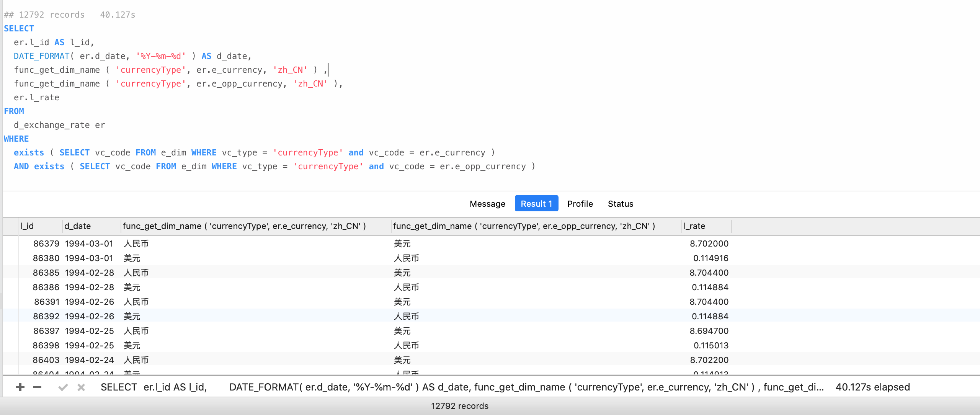This screenshot has height=415, width=980.
Task: Click the e_opp_currency function column header
Action: click(524, 226)
